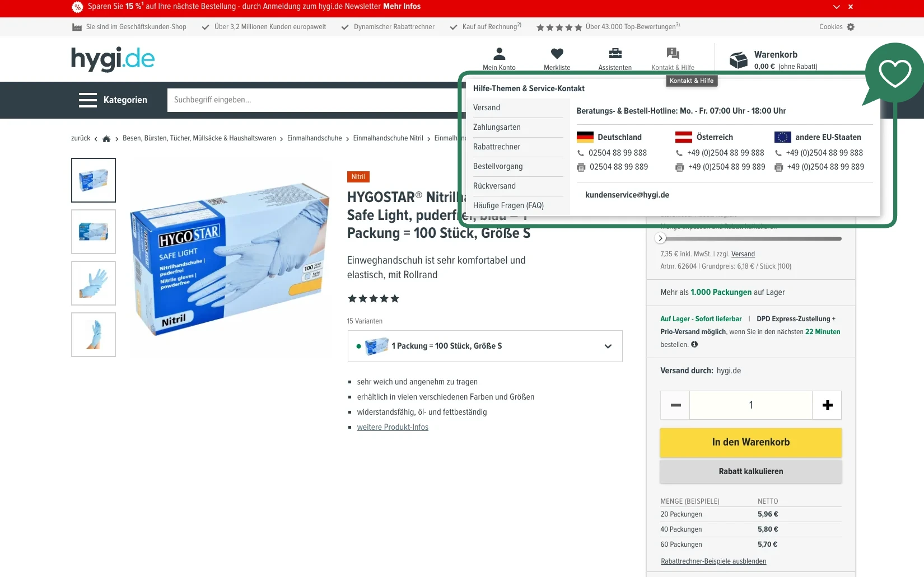Click In den Warenkorb button

click(751, 443)
